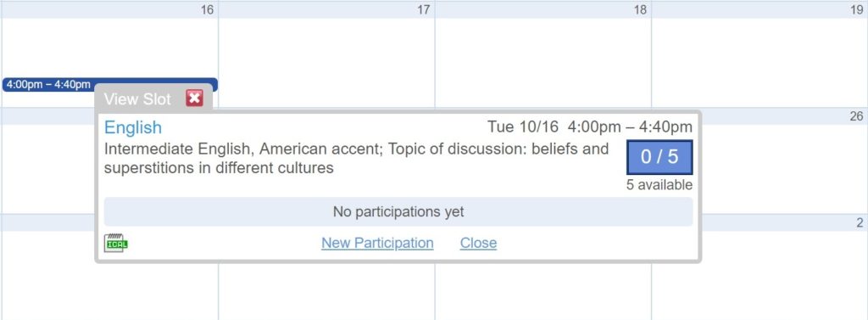This screenshot has width=868, height=320.
Task: Click the Tue 10/16 slot time text
Action: pos(590,127)
